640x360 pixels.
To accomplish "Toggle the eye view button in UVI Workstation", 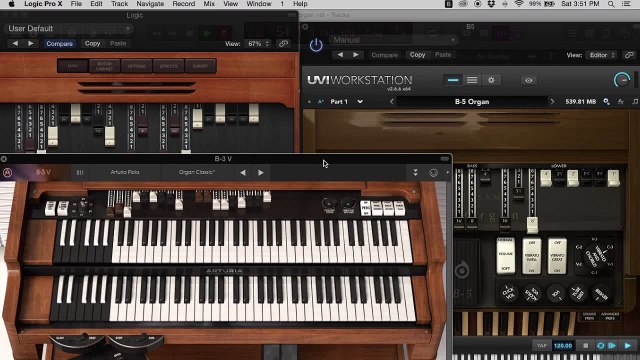I will pyautogui.click(x=529, y=80).
